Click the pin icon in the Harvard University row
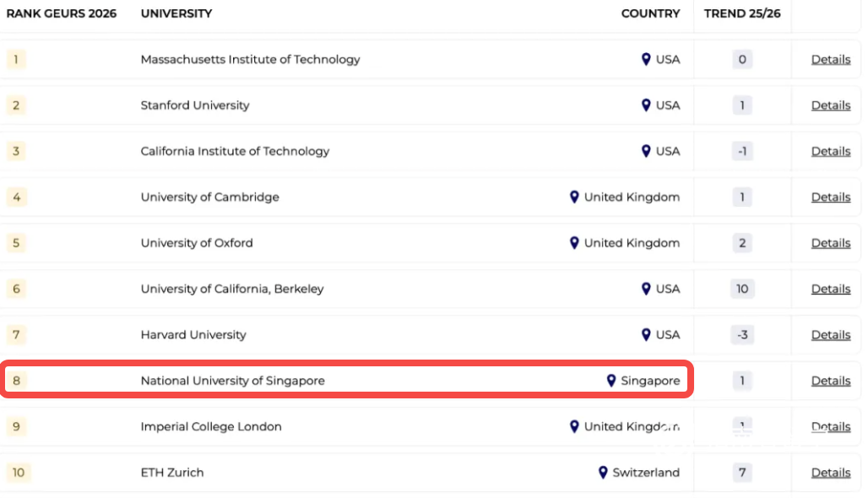Viewport: 868px width, 498px height. (x=646, y=334)
